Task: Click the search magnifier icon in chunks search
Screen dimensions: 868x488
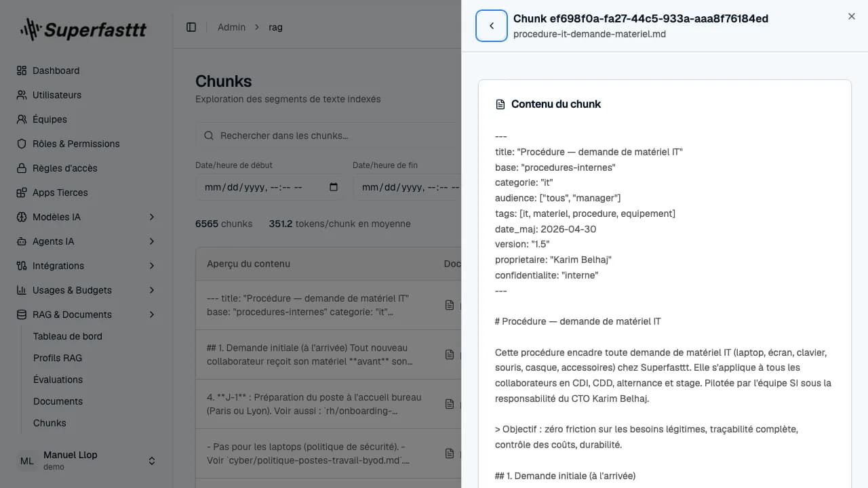Action: [210, 136]
